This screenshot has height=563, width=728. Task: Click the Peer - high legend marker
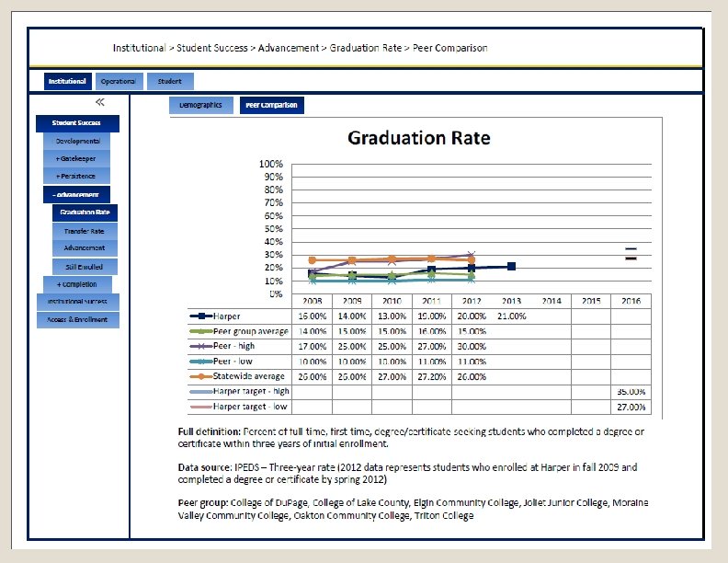(x=201, y=346)
